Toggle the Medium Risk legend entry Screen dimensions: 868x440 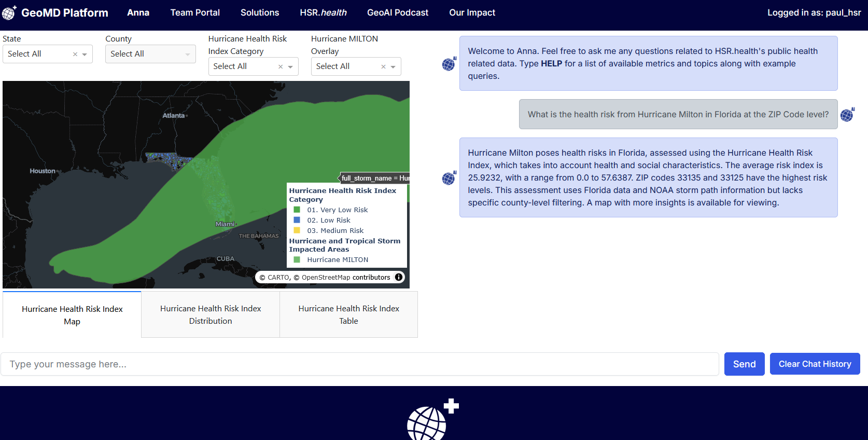[335, 231]
